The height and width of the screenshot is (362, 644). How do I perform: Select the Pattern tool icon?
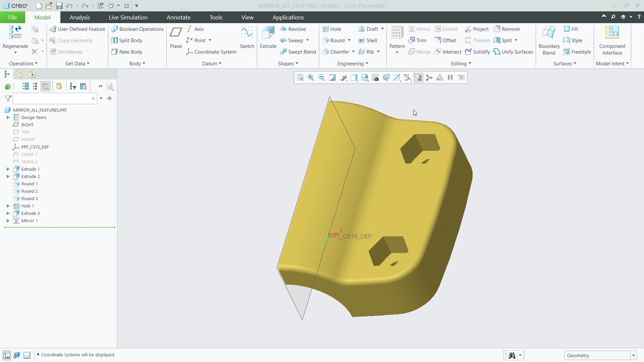[397, 33]
